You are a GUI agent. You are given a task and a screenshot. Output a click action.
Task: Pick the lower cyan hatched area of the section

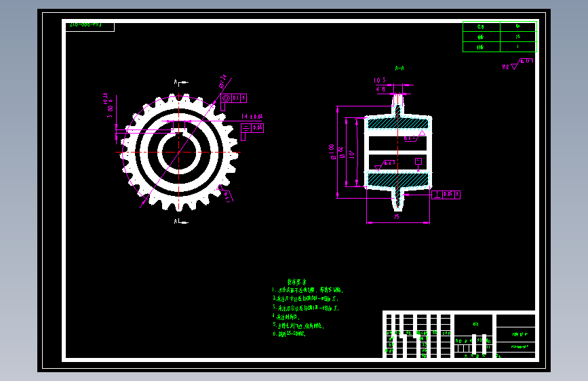click(397, 179)
